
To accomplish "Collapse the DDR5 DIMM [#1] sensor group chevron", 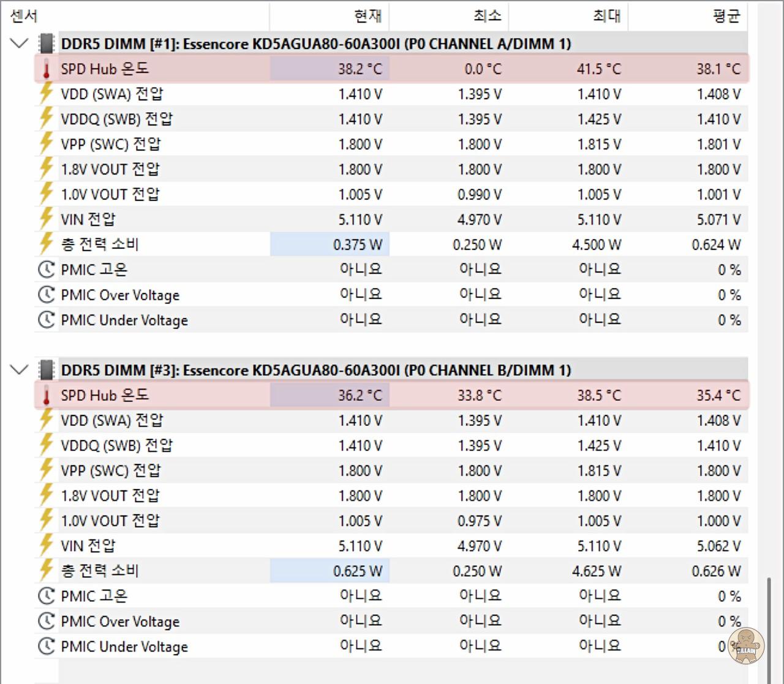I will click(20, 44).
